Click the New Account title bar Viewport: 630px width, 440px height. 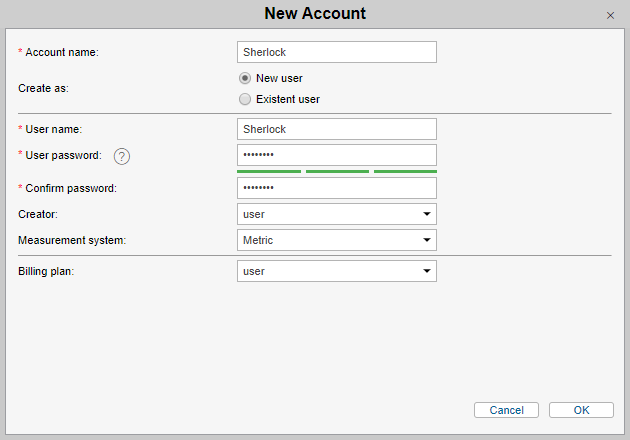[x=315, y=14]
